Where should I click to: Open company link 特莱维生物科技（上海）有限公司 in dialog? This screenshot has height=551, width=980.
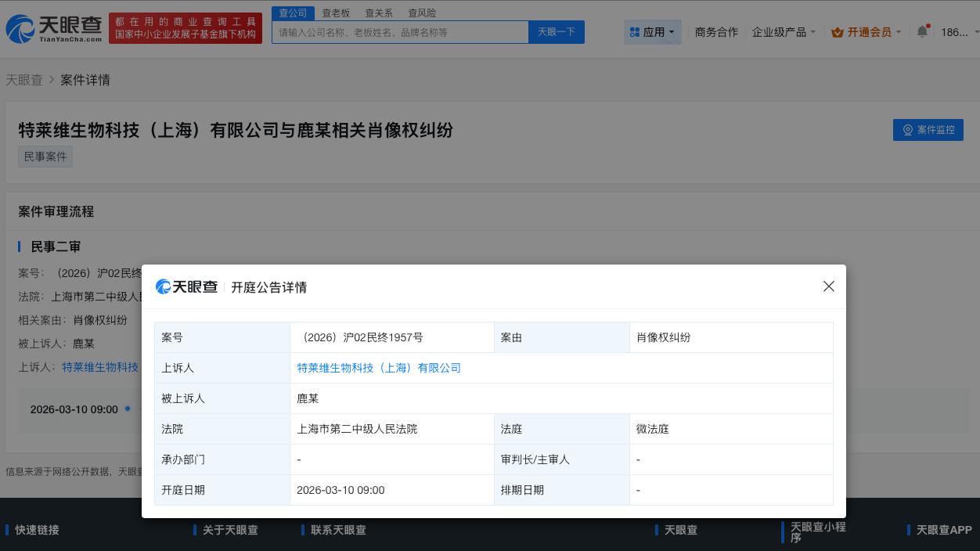click(379, 368)
